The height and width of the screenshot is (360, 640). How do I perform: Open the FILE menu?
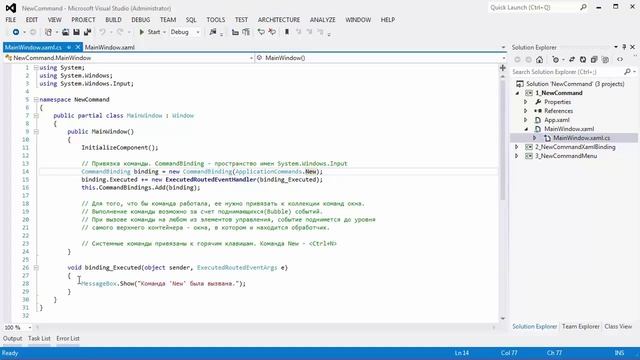tap(11, 20)
